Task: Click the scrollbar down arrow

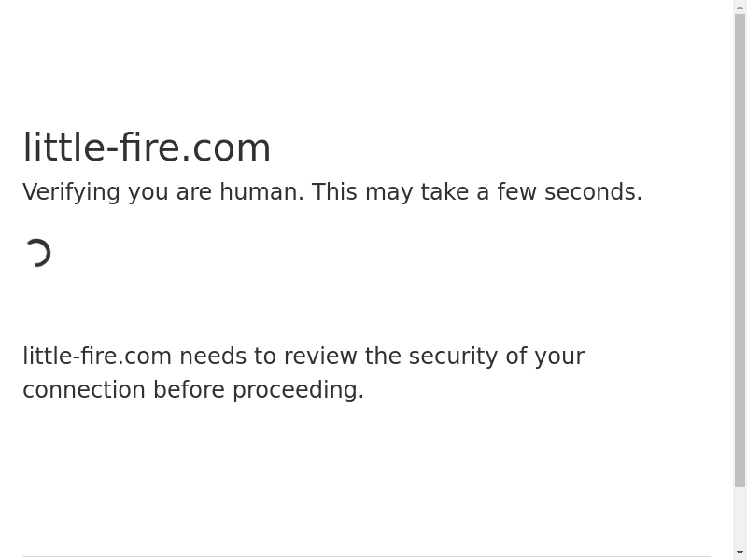Action: pos(740,553)
